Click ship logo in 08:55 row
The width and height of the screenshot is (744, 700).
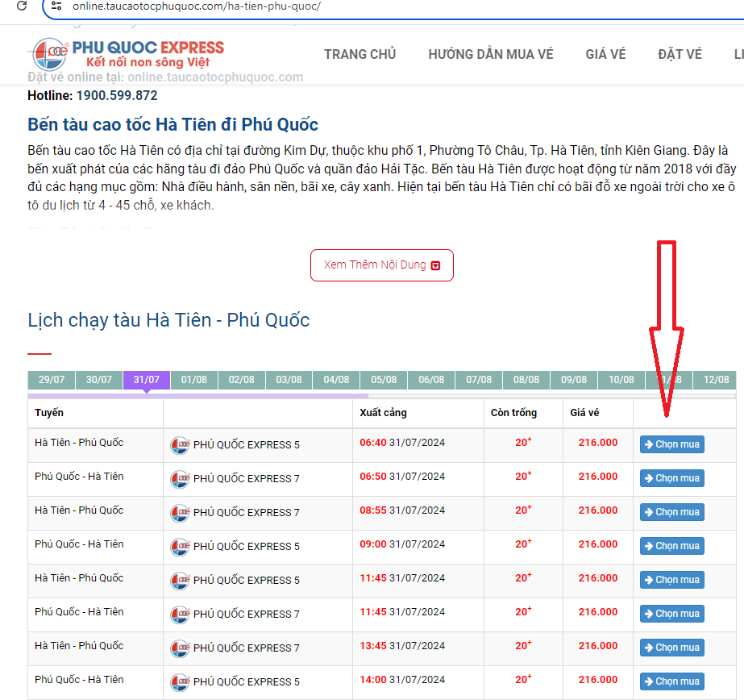pyautogui.click(x=180, y=513)
